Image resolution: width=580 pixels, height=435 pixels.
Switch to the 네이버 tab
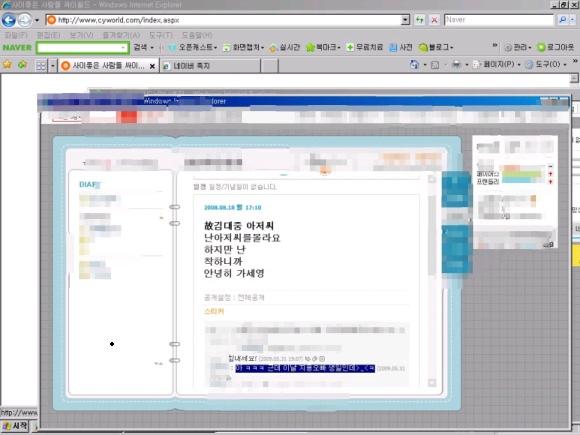(x=210, y=66)
